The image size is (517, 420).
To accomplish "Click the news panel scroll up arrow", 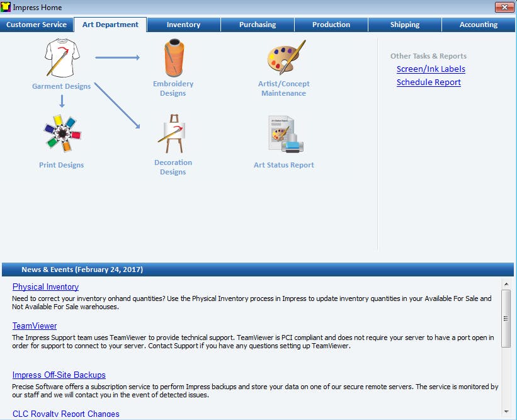I will [506, 284].
